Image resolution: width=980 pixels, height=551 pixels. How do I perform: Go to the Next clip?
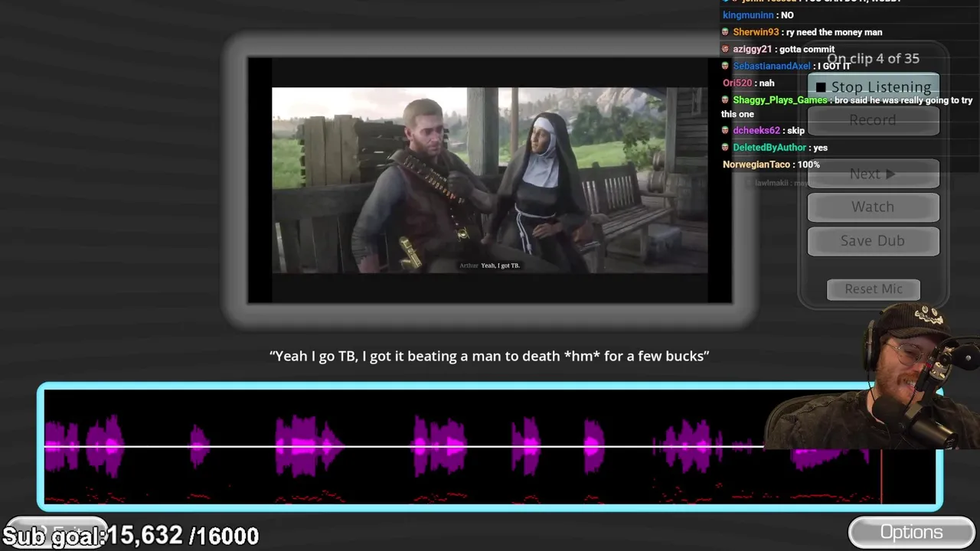873,174
